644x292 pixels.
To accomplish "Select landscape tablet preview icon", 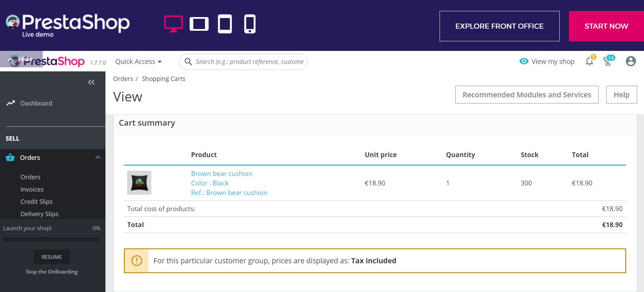I will point(199,24).
